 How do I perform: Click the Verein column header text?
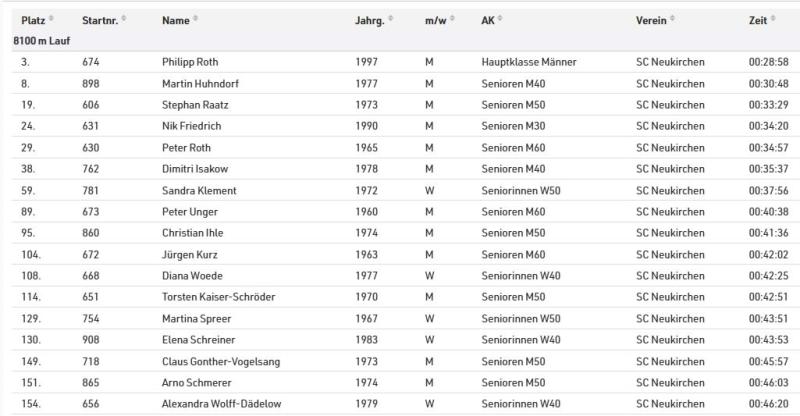[651, 20]
